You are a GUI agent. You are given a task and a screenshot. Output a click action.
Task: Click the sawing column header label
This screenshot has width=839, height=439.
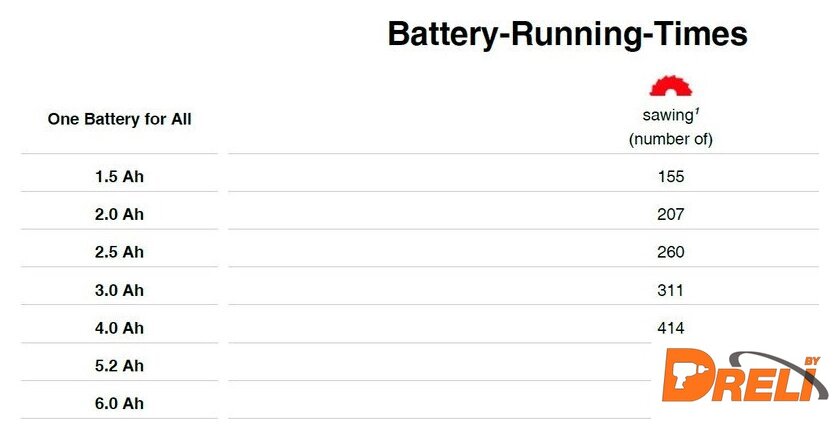pyautogui.click(x=667, y=116)
